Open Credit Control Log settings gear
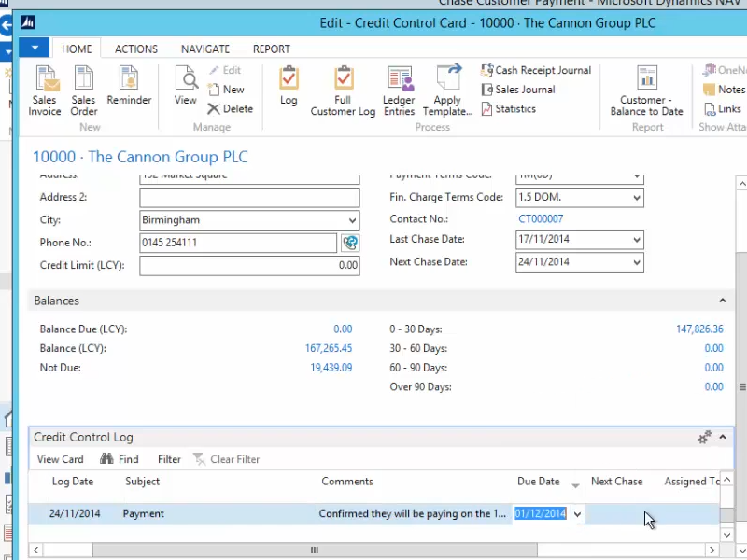The width and height of the screenshot is (747, 560). (704, 437)
